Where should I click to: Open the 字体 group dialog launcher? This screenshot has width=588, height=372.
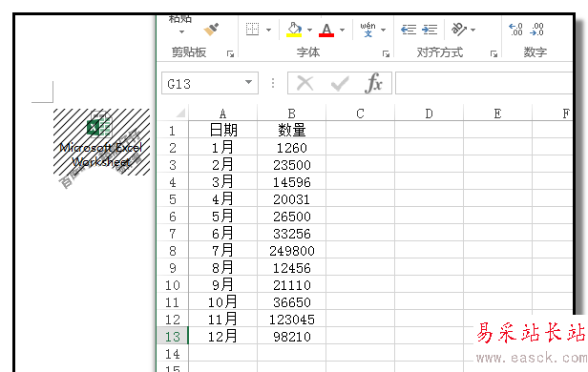(386, 54)
